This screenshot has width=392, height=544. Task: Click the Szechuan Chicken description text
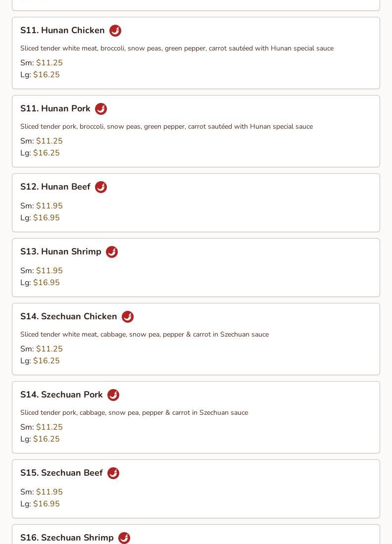(x=145, y=334)
